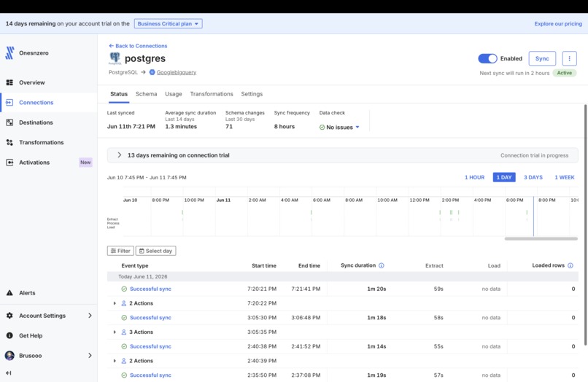Go back via Back to Connections link
This screenshot has width=588, height=382.
coord(138,46)
